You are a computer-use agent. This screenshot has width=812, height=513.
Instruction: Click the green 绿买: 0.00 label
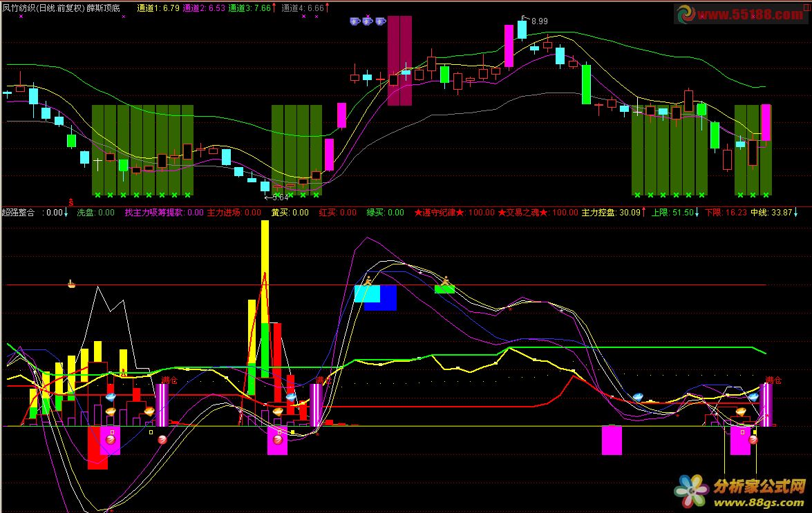click(x=386, y=213)
